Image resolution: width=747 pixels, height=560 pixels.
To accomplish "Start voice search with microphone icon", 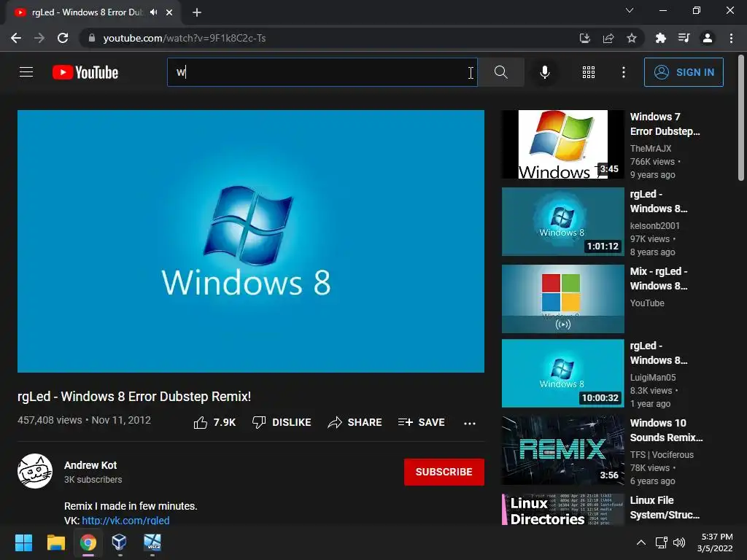I will 544,72.
